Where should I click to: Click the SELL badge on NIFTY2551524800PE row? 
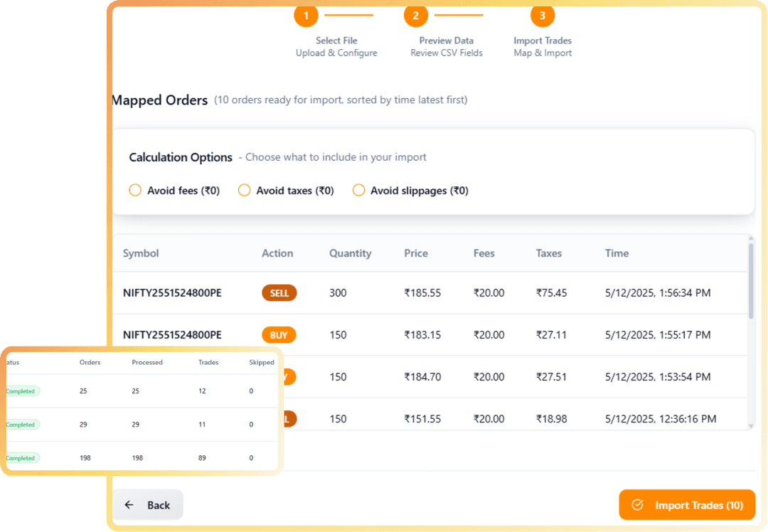pyautogui.click(x=279, y=292)
